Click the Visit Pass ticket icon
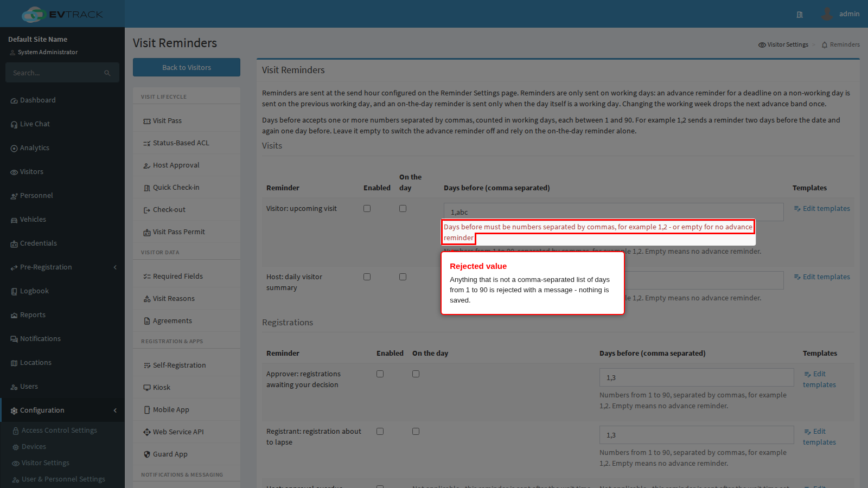This screenshot has height=488, width=868. click(147, 121)
